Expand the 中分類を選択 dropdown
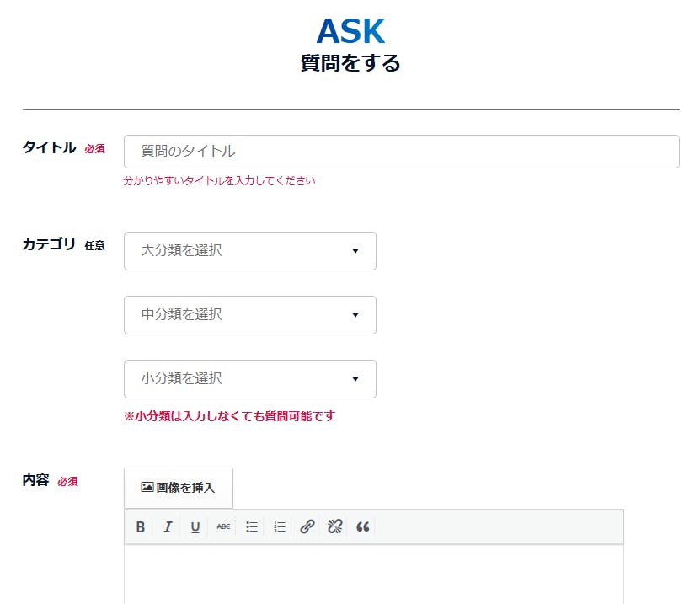 [x=249, y=315]
